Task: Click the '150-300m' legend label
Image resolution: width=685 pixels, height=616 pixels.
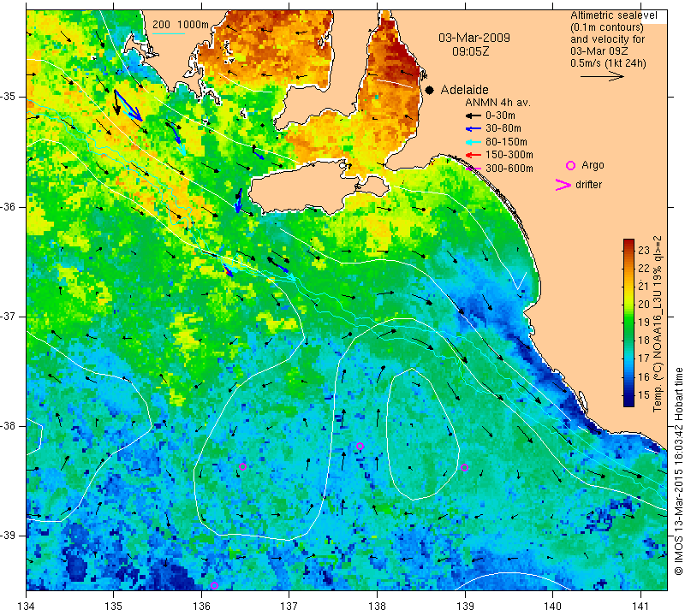Action: tap(509, 155)
